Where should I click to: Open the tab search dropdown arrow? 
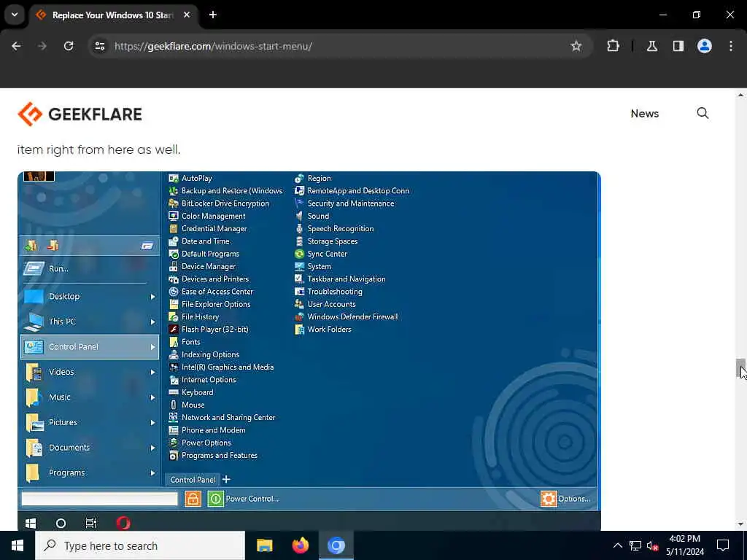pos(15,15)
